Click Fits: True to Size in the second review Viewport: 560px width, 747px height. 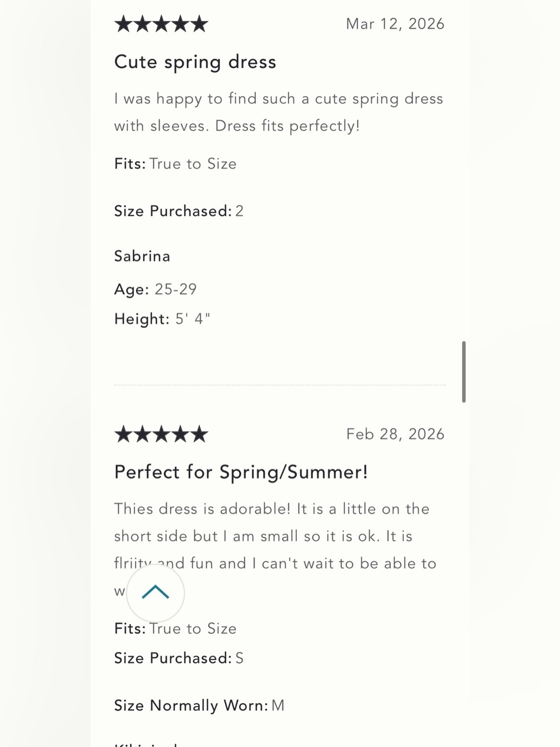pyautogui.click(x=175, y=629)
